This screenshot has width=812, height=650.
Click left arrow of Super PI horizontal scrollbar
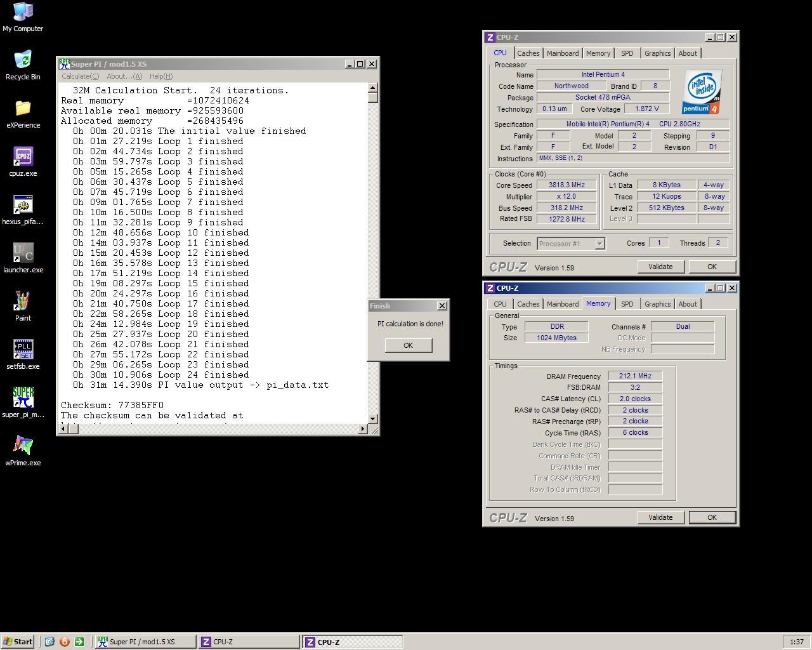coord(63,429)
